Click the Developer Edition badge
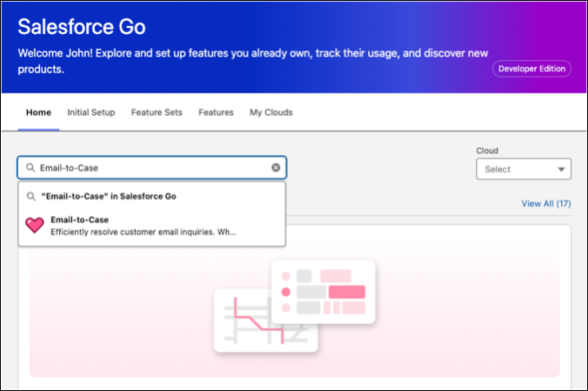Screen dimensions: 588x391 (531, 69)
